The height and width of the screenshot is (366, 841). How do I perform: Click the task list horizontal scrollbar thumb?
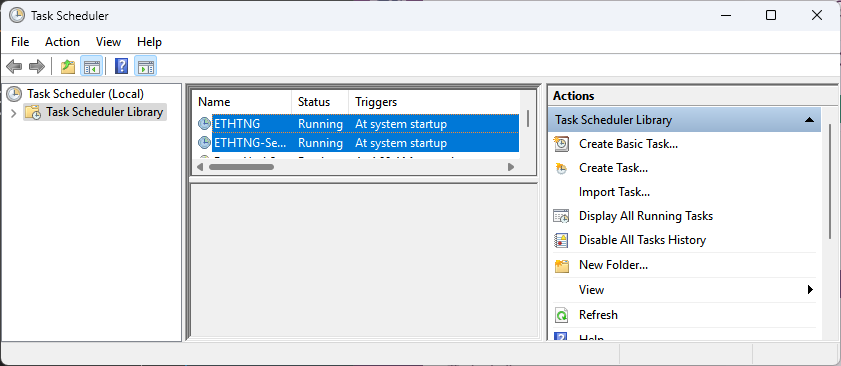point(241,167)
